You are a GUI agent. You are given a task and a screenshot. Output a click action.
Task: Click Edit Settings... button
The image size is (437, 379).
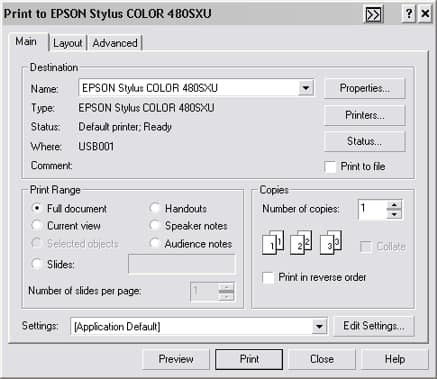click(x=374, y=326)
